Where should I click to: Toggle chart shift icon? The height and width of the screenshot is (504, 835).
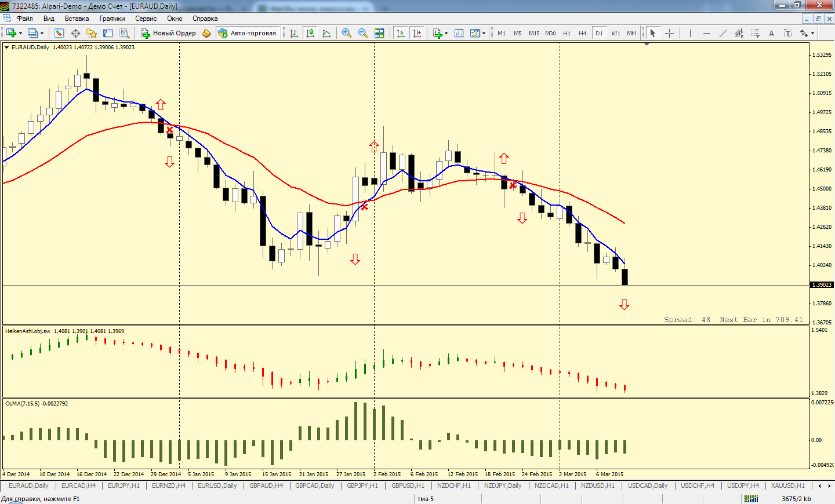click(417, 33)
